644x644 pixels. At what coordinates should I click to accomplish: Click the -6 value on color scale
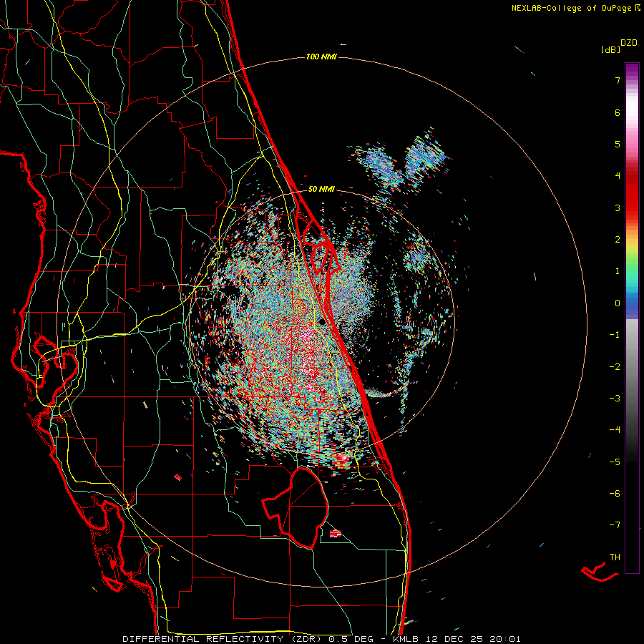[x=615, y=493]
